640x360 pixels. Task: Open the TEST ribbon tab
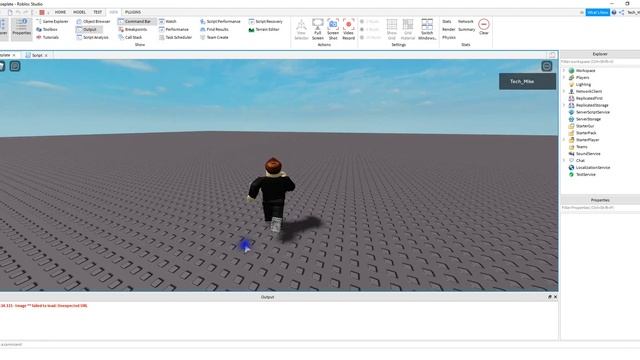(98, 12)
